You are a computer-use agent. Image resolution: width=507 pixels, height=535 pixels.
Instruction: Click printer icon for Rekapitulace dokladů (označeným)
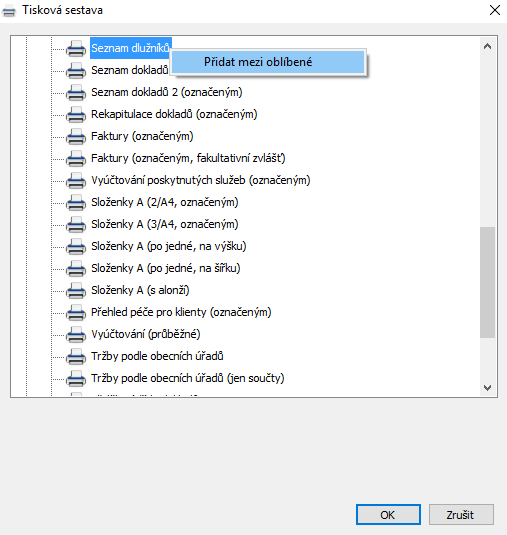point(76,114)
